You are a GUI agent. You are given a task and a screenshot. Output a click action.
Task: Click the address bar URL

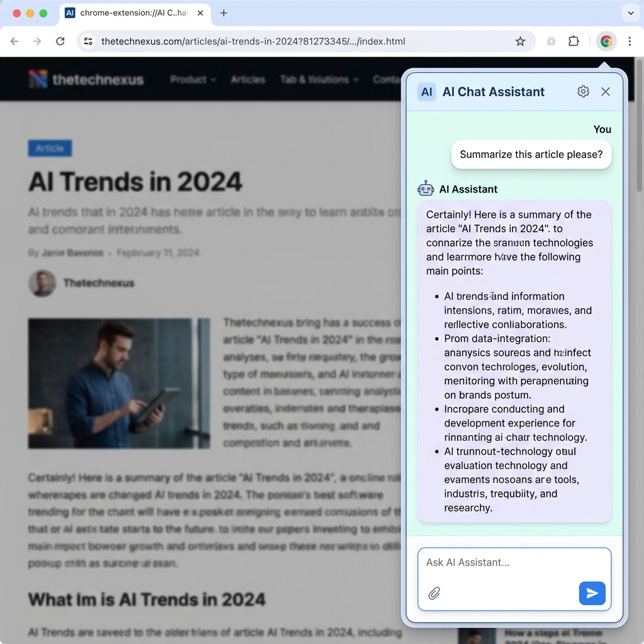pyautogui.click(x=253, y=41)
